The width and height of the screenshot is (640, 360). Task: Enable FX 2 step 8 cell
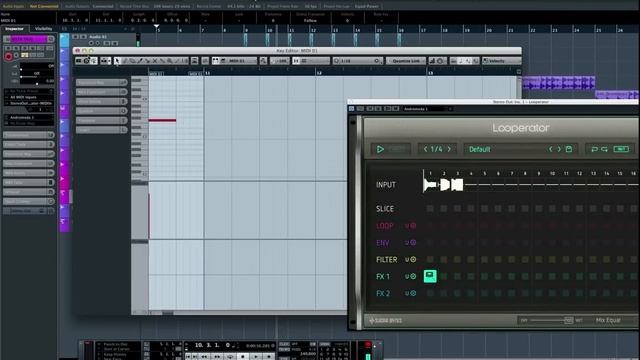(x=525, y=293)
